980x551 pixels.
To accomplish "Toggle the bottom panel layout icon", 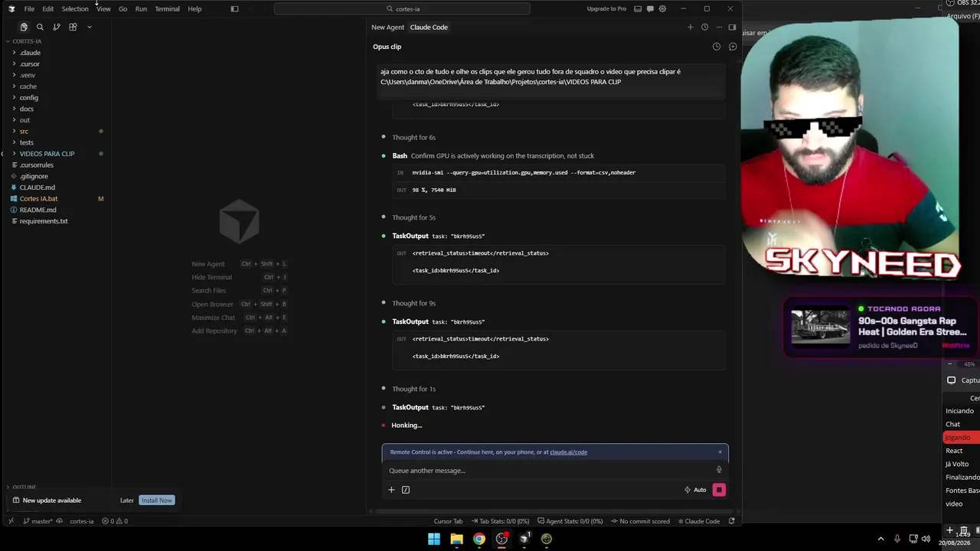I will pyautogui.click(x=636, y=9).
